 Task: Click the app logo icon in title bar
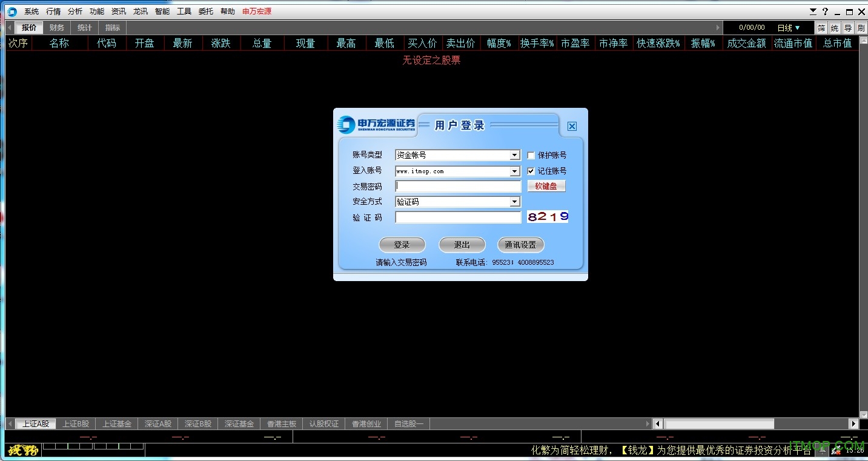[12, 12]
